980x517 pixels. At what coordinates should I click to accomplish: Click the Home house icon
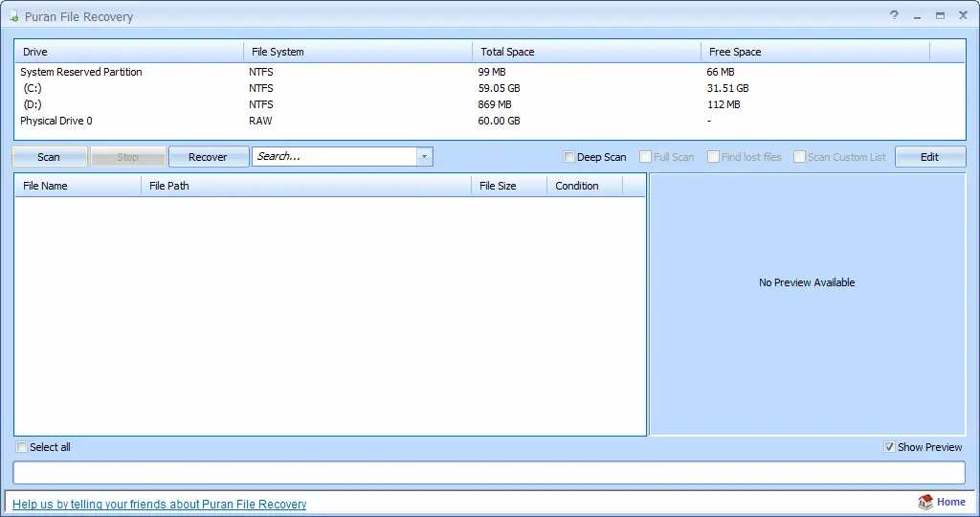[925, 502]
